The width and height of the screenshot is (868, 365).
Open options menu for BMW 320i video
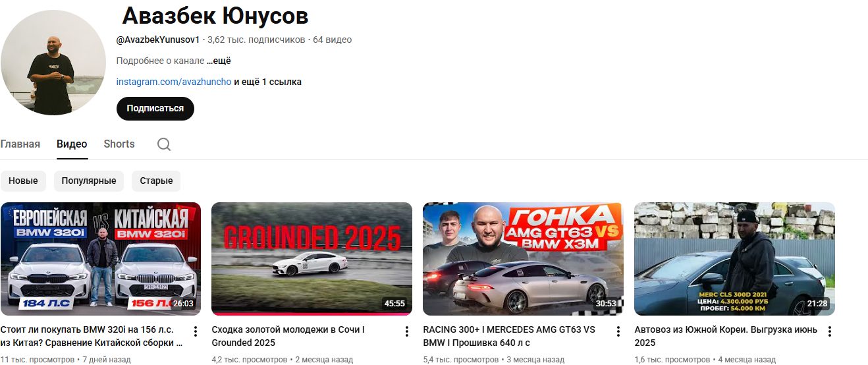(196, 331)
